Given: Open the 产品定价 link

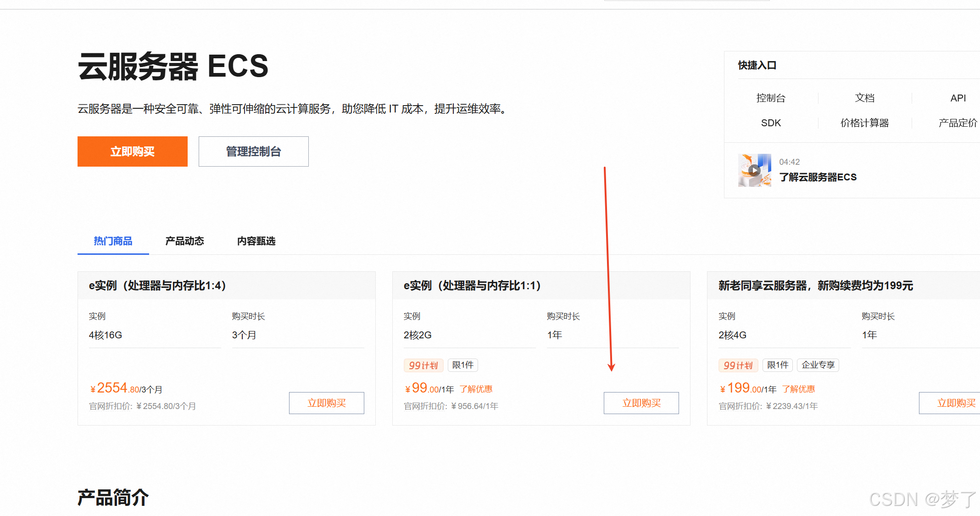Looking at the screenshot, I should [958, 123].
